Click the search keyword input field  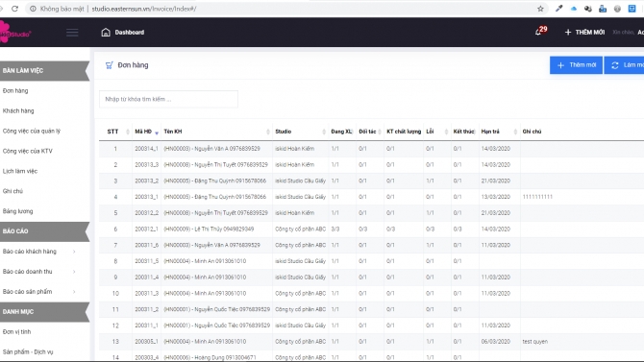[168, 99]
